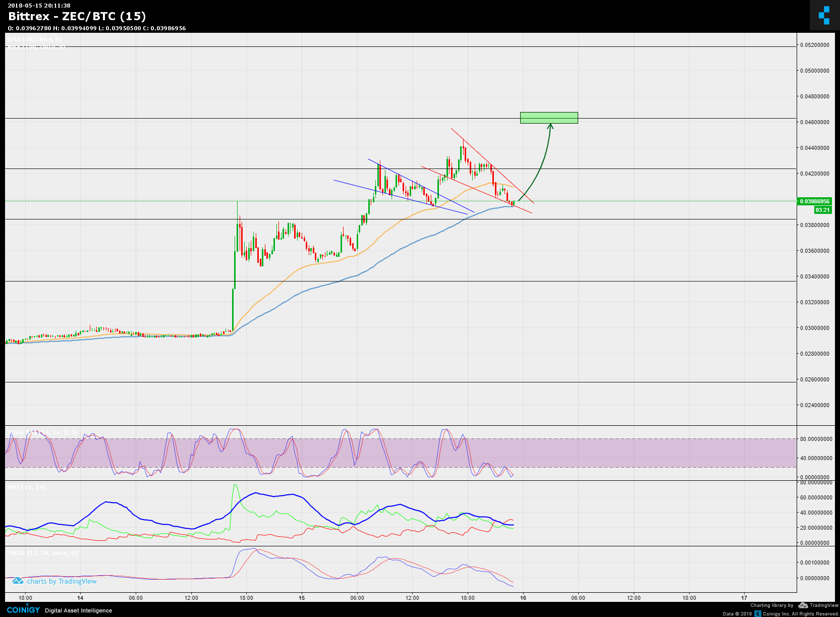The height and width of the screenshot is (617, 840).
Task: Click the 0.05200000 price axis label
Action: coord(814,45)
